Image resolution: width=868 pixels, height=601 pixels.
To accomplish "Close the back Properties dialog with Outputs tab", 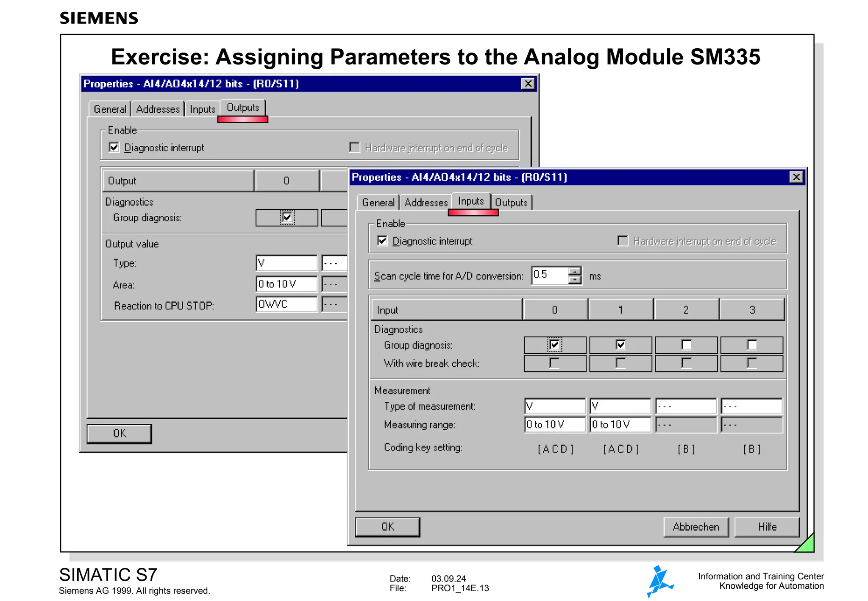I will tap(528, 83).
